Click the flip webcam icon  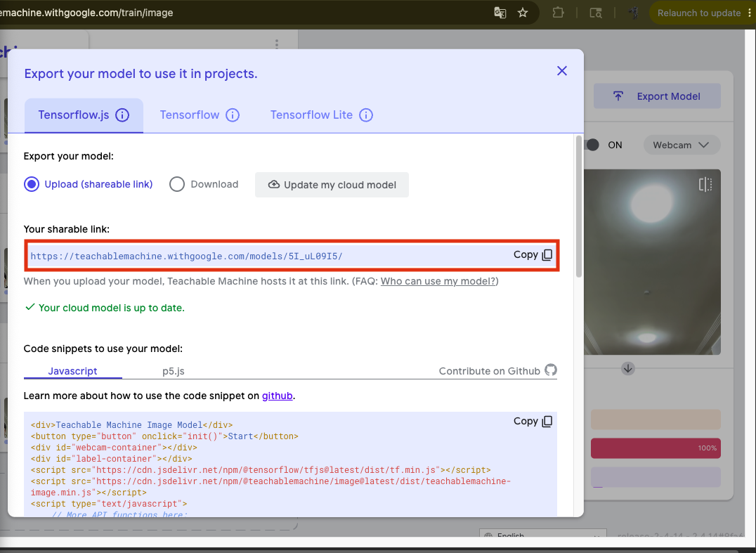click(705, 184)
